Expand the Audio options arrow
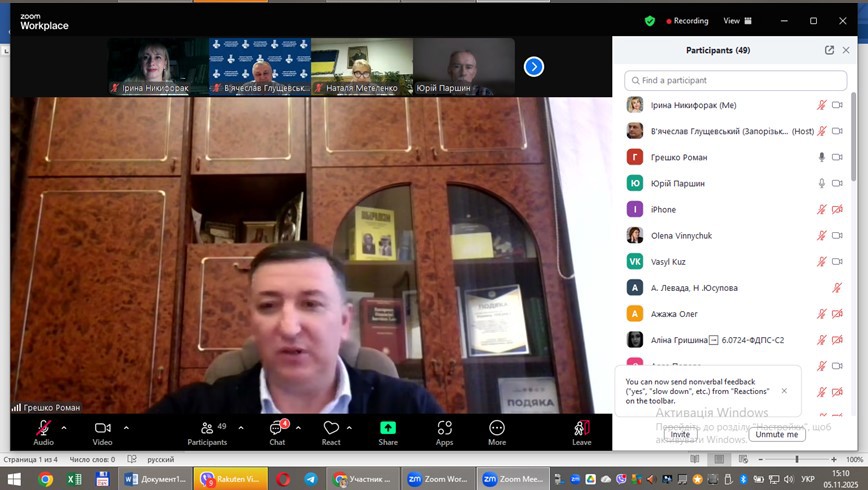Image resolution: width=868 pixels, height=490 pixels. point(64,427)
